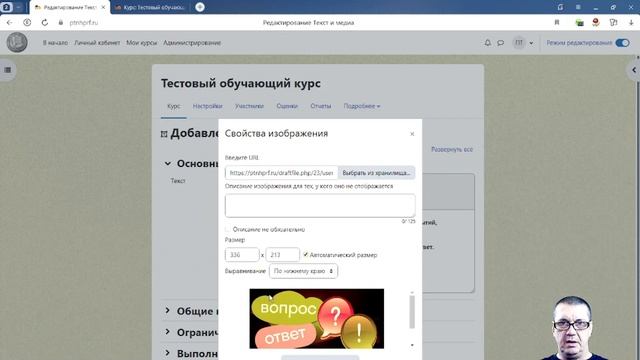Open the Подробнее dropdown tab

[362, 106]
